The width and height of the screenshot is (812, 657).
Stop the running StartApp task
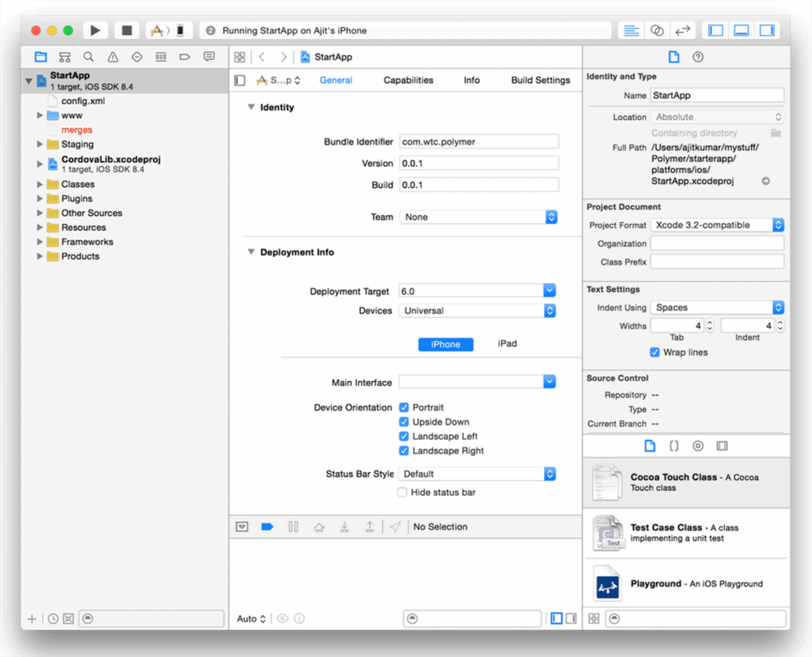127,30
